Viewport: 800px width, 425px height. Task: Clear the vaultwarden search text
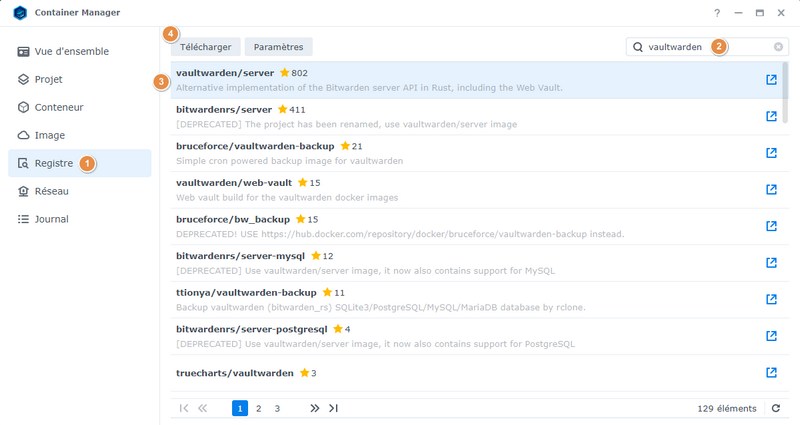coord(778,47)
